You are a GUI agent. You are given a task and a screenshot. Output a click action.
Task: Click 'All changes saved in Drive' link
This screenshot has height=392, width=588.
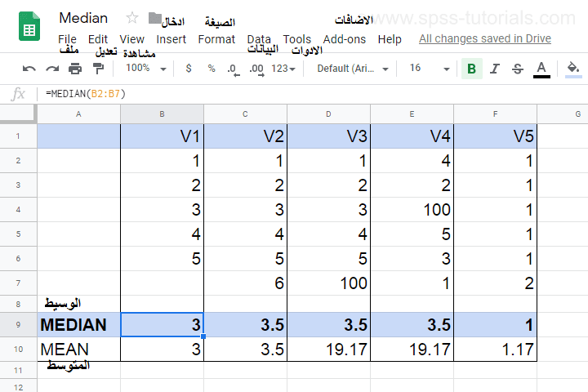[x=484, y=39]
